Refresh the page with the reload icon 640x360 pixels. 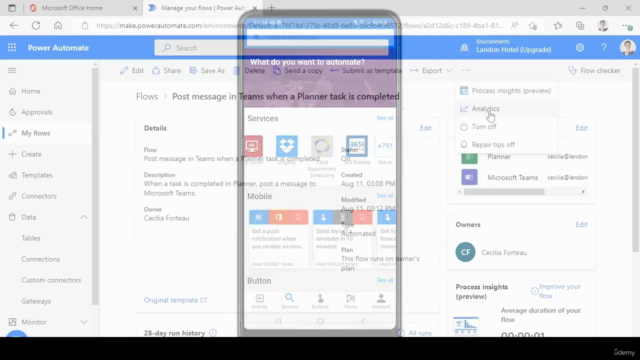36,25
